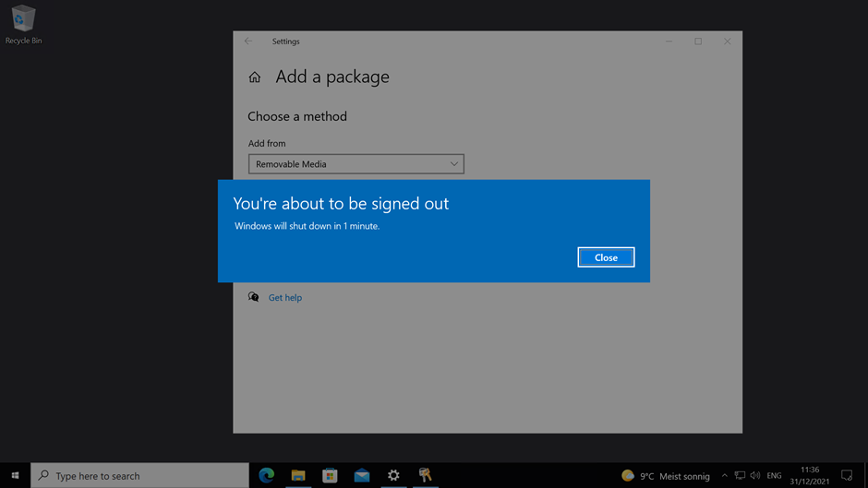868x488 pixels.
Task: Open Settings home via house icon
Action: click(x=254, y=77)
